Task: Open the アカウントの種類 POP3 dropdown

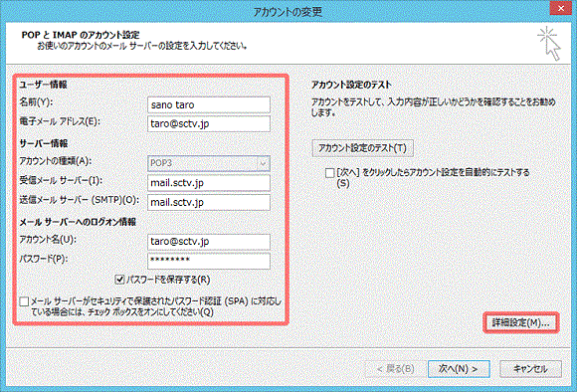Action: [209, 163]
